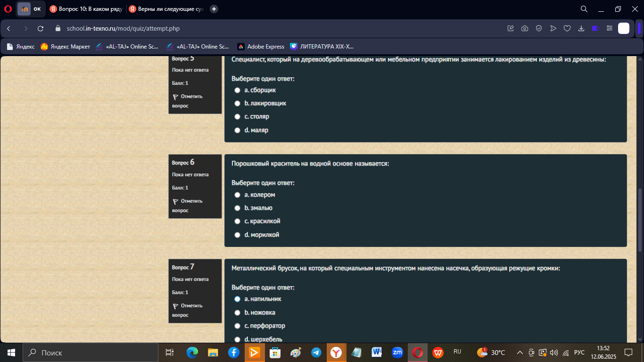644x362 pixels.
Task: Flag question 7 with Отметить вопрос
Action: coord(187,310)
